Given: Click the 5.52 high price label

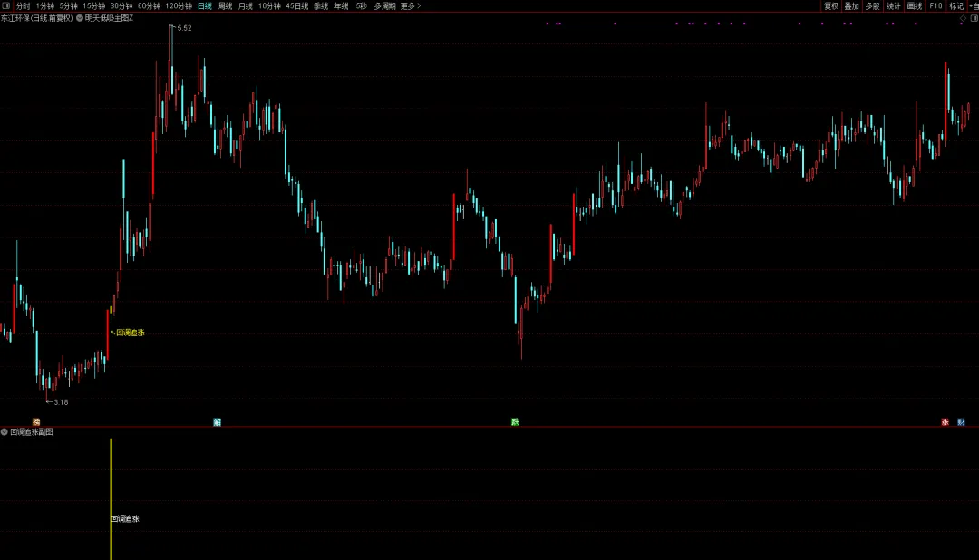Looking at the screenshot, I should pos(184,28).
